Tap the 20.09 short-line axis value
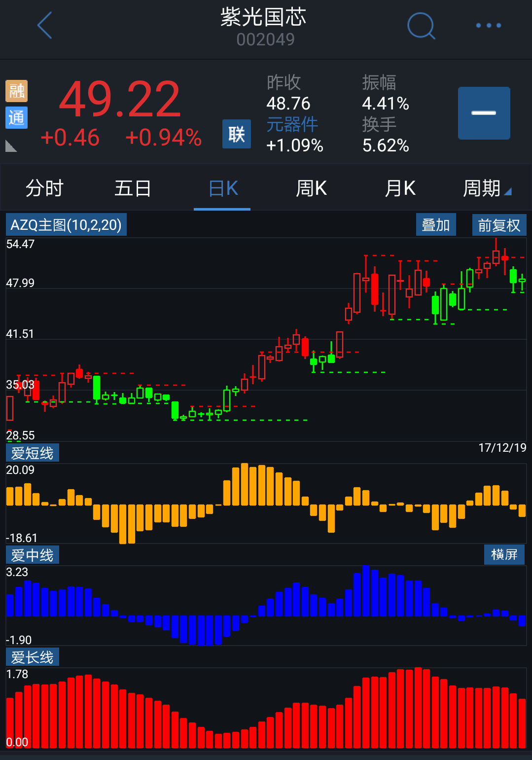 click(x=20, y=470)
